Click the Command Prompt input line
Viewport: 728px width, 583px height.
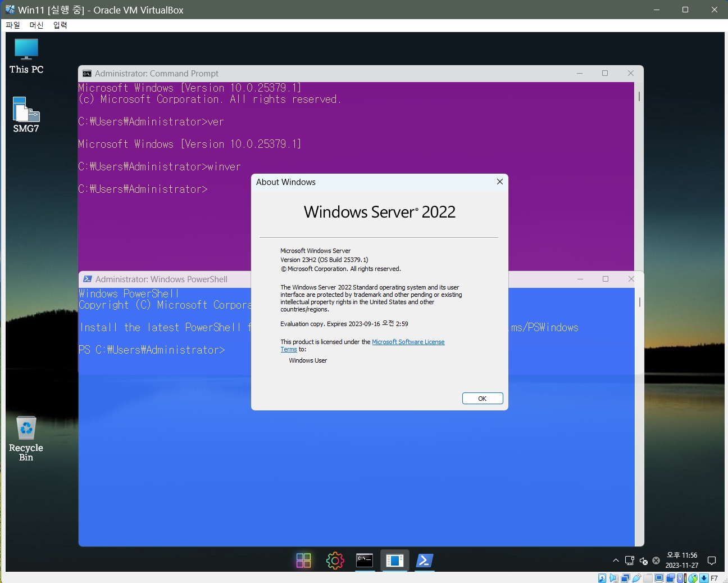click(143, 189)
